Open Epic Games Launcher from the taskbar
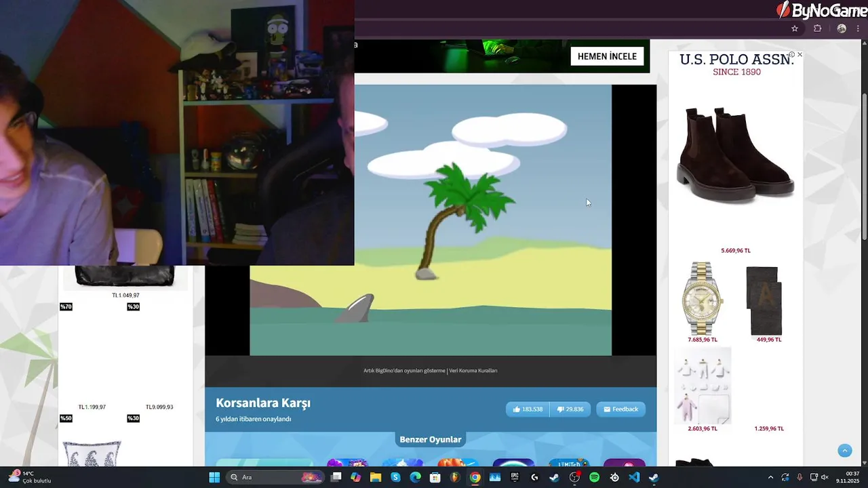The width and height of the screenshot is (868, 488). (515, 477)
